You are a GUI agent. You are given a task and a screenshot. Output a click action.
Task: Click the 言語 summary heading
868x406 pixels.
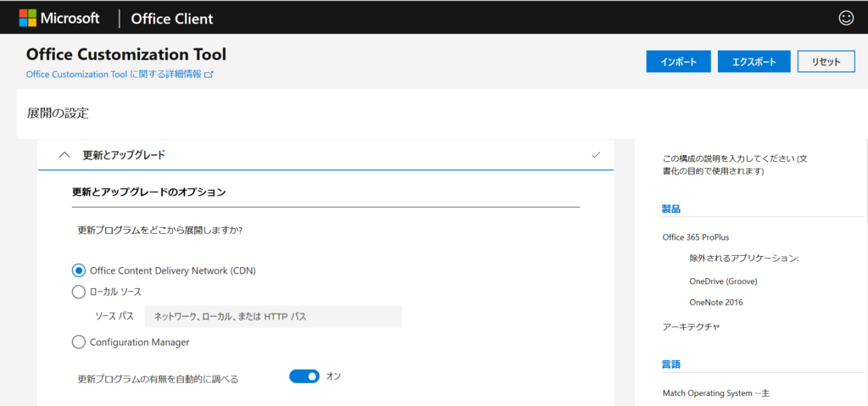(x=671, y=364)
